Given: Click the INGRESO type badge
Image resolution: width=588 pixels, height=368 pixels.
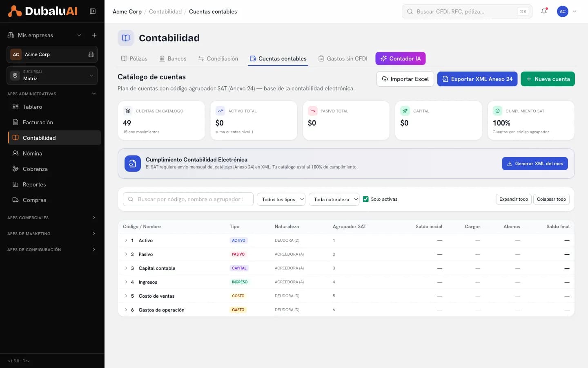Looking at the screenshot, I should point(240,282).
